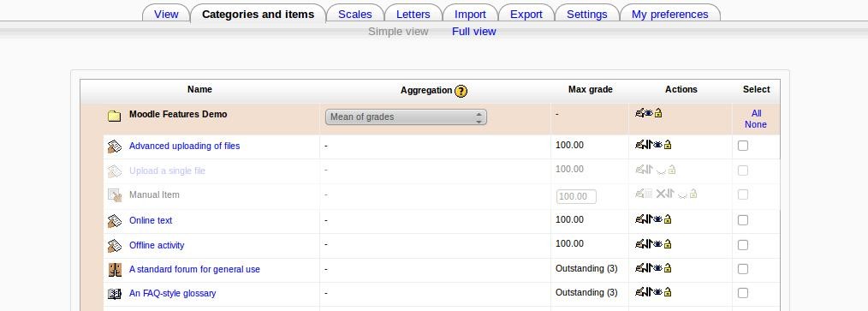Click the All link under Select
This screenshot has height=311, width=868.
point(756,113)
